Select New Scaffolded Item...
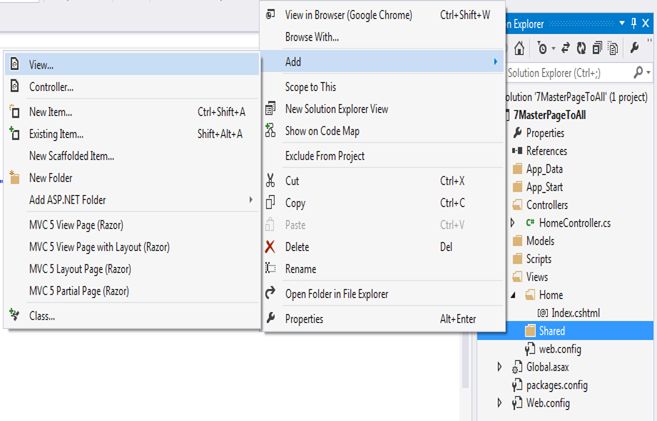This screenshot has height=421, width=657. [x=132, y=156]
